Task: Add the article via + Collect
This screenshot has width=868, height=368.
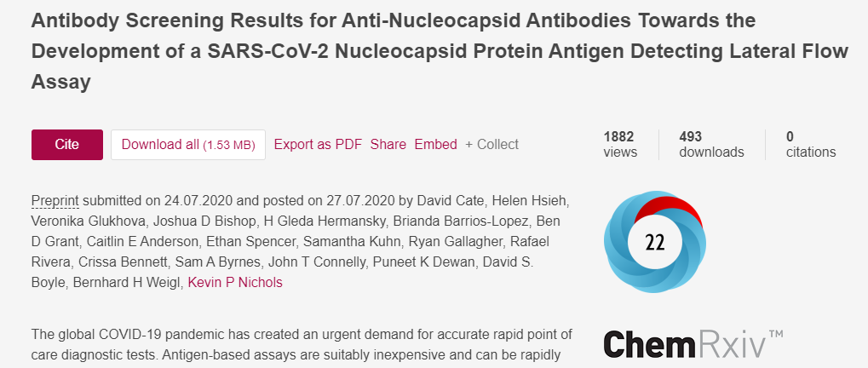Action: click(x=491, y=145)
